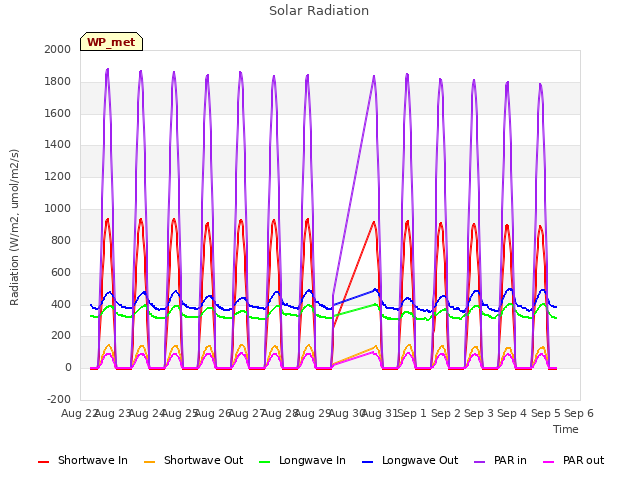This screenshot has width=640, height=480.
Task: Click the 400 y-axis tick label
Action: [x=61, y=304]
